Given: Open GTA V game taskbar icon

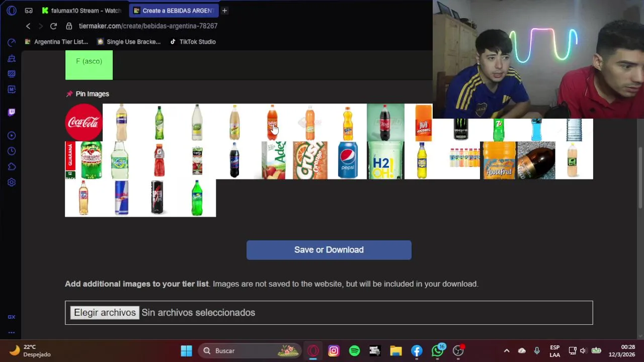Looking at the screenshot, I should click(x=375, y=350).
